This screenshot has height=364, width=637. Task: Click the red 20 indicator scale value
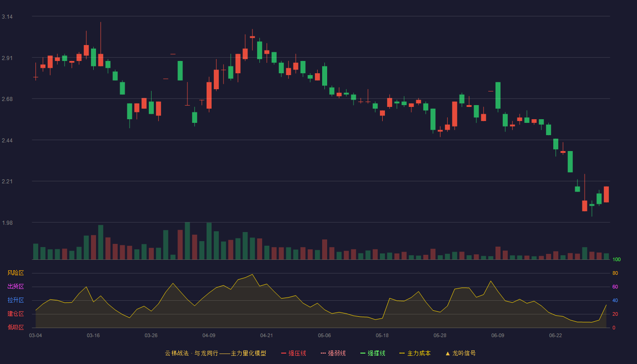pyautogui.click(x=615, y=314)
